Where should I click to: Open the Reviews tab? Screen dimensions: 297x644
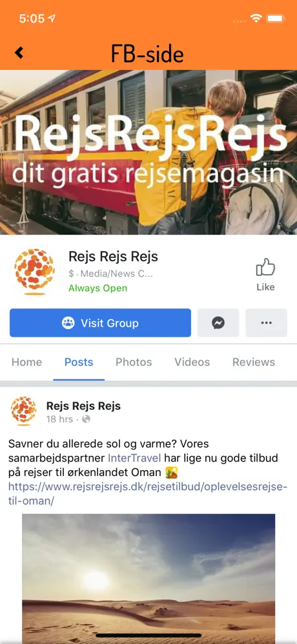254,362
